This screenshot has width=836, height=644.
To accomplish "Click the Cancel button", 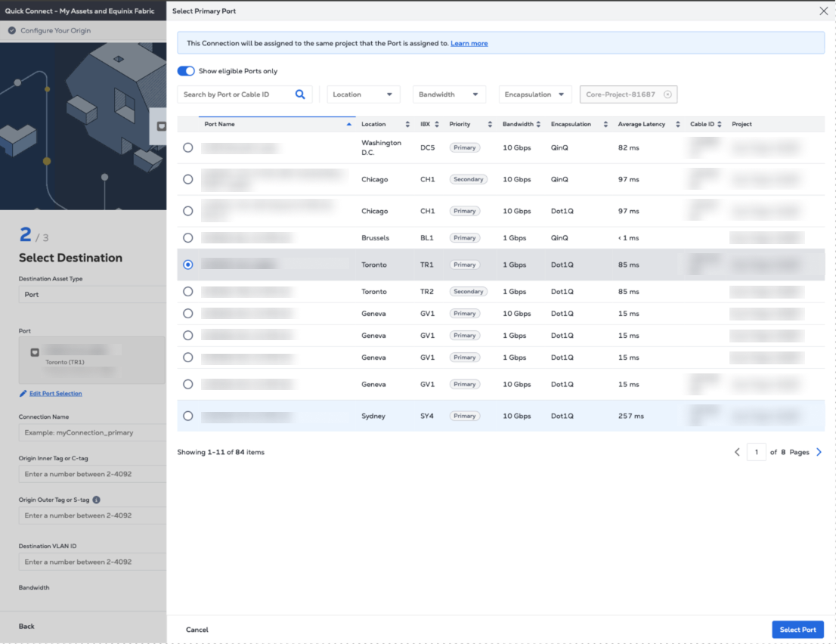I will click(x=197, y=630).
